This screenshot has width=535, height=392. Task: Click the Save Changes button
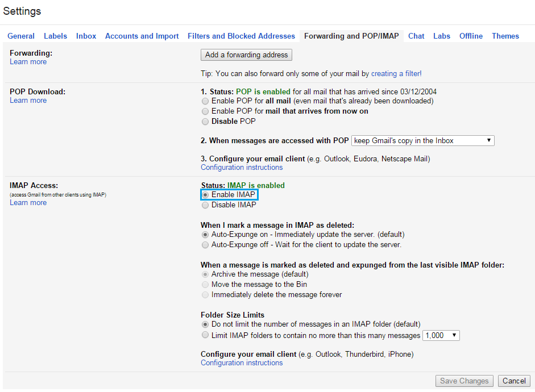coord(464,381)
